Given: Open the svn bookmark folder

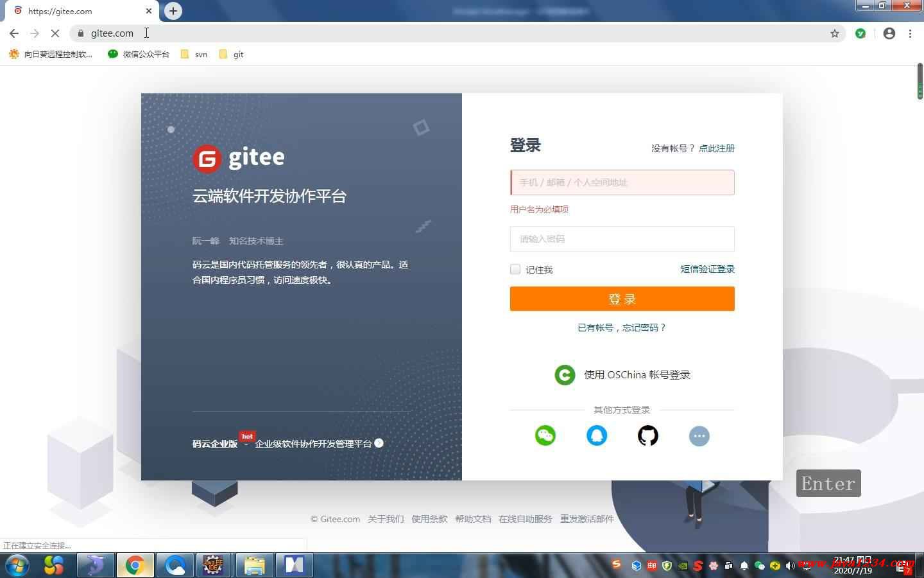Looking at the screenshot, I should pyautogui.click(x=194, y=54).
